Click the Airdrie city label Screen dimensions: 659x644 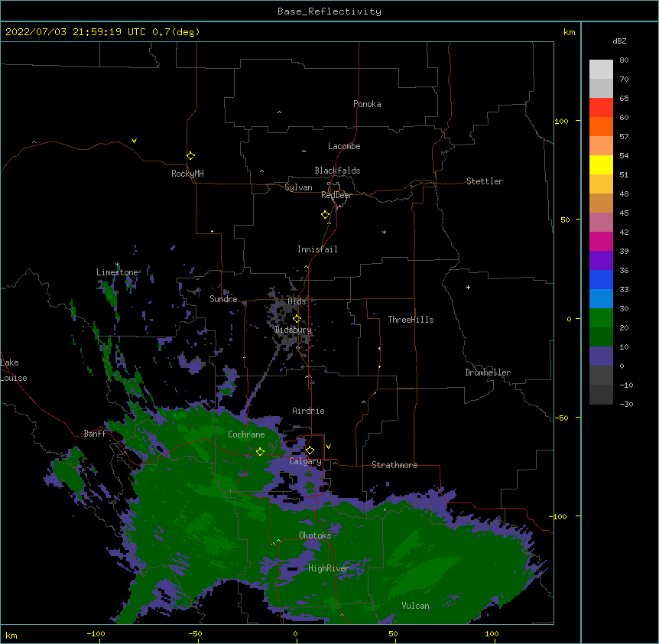[308, 411]
